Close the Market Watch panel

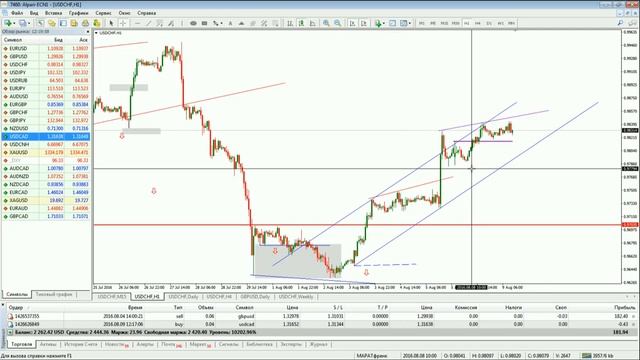[x=88, y=31]
